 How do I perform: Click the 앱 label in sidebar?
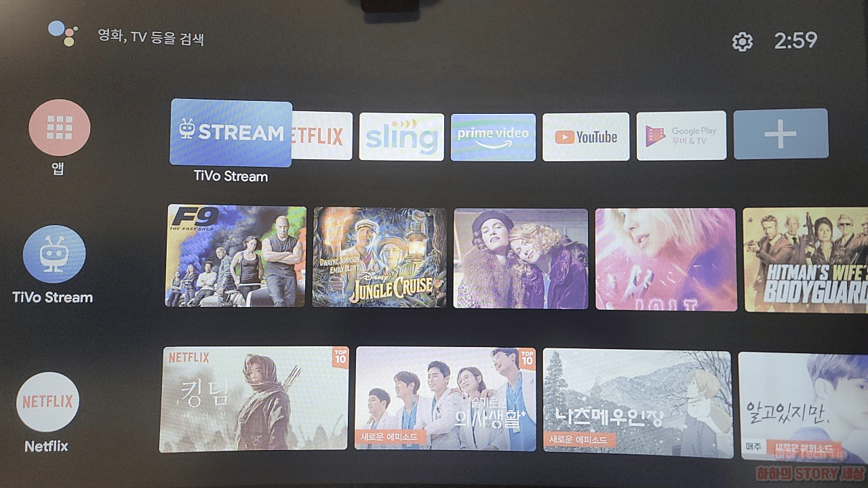(x=58, y=169)
